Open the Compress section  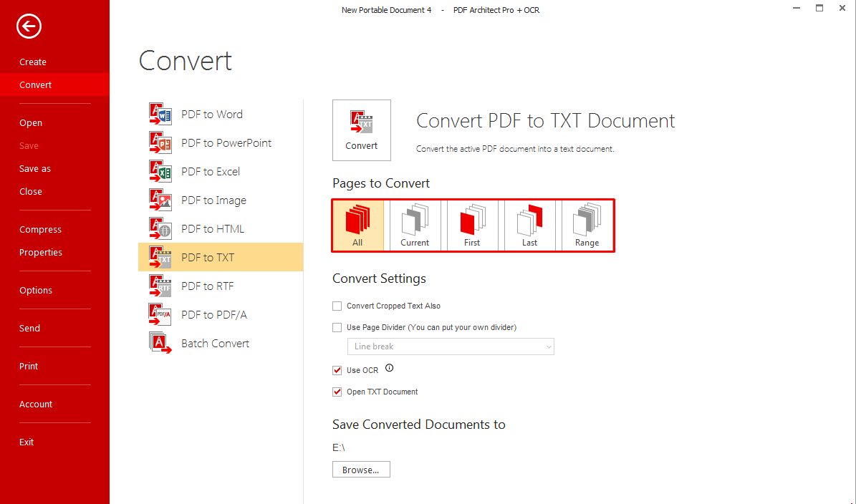40,229
